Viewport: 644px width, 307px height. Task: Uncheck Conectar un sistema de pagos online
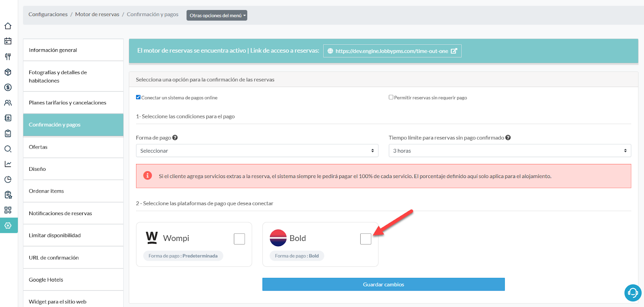click(x=138, y=97)
